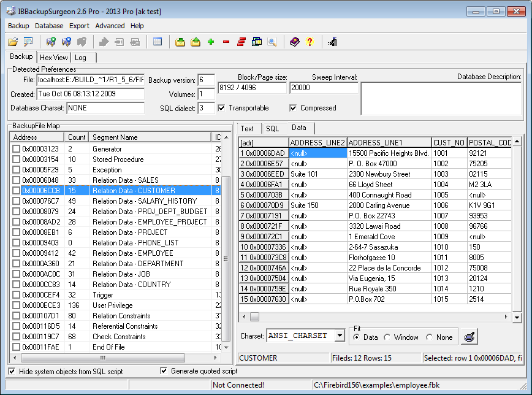Click the open folder toolbar icon
Image resolution: width=532 pixels, height=395 pixels.
(13, 42)
